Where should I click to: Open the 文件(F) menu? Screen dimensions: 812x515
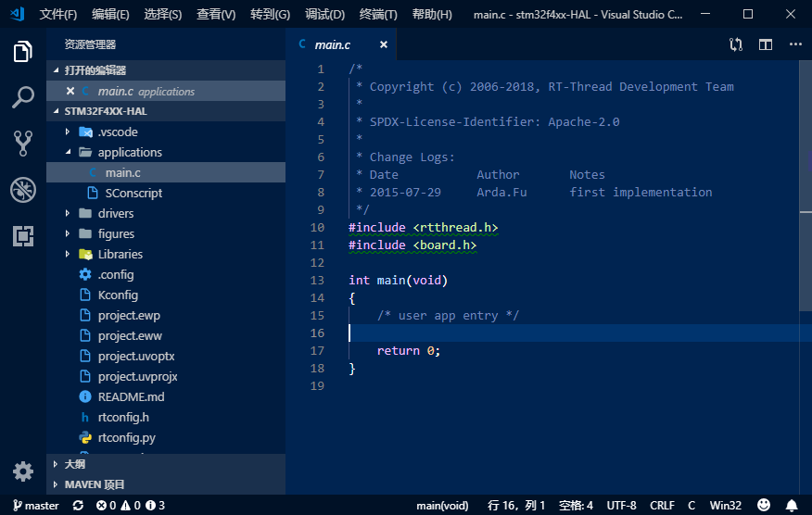58,14
